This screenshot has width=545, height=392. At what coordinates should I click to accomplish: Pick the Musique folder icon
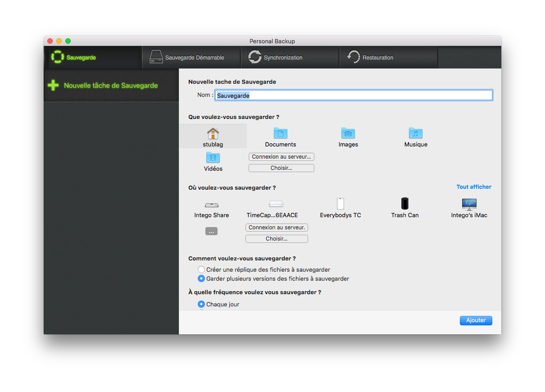[x=416, y=133]
